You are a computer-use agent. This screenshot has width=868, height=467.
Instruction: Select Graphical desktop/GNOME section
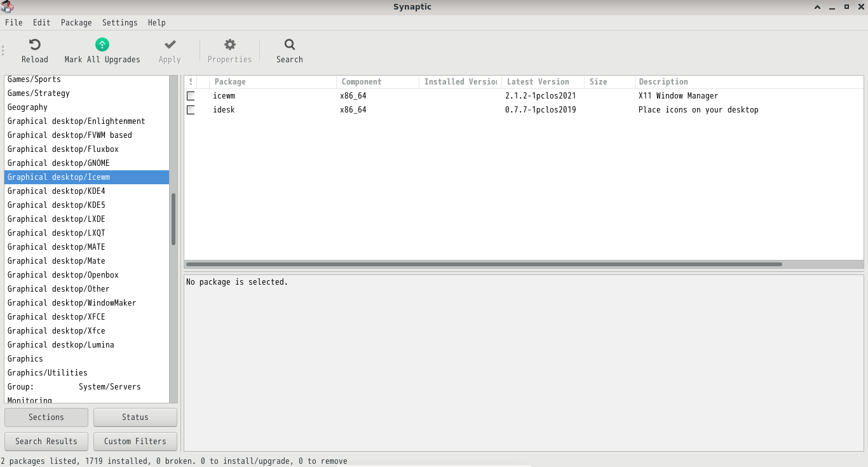pos(86,163)
